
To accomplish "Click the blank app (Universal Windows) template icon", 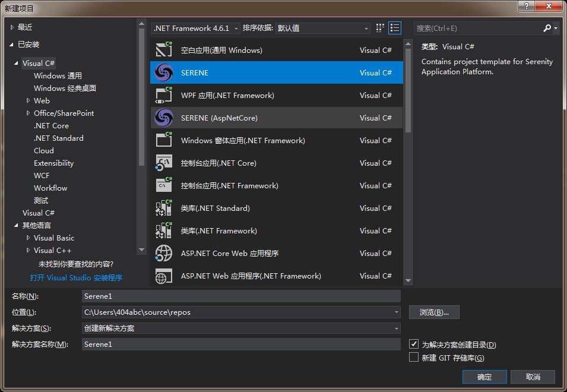I will click(164, 50).
